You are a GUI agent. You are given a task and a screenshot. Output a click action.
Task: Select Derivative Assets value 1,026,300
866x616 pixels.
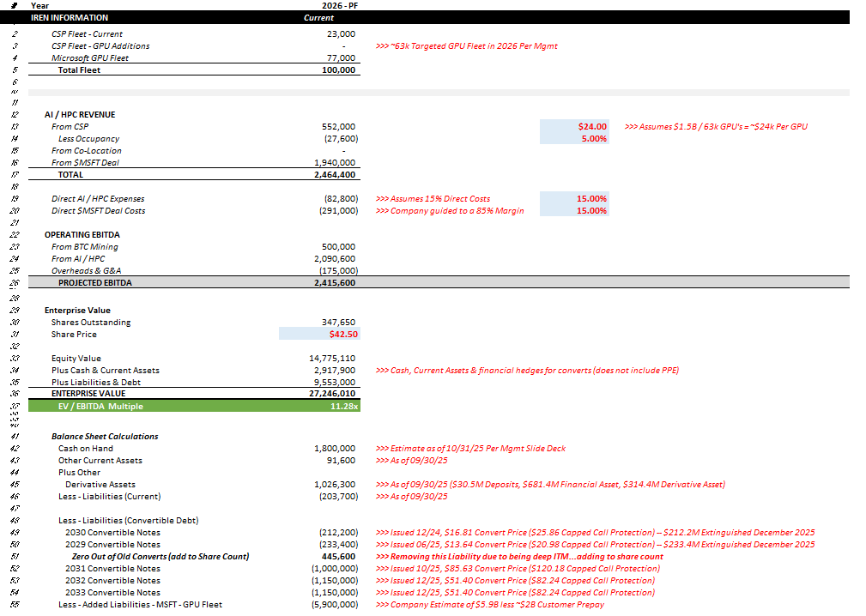click(x=335, y=485)
